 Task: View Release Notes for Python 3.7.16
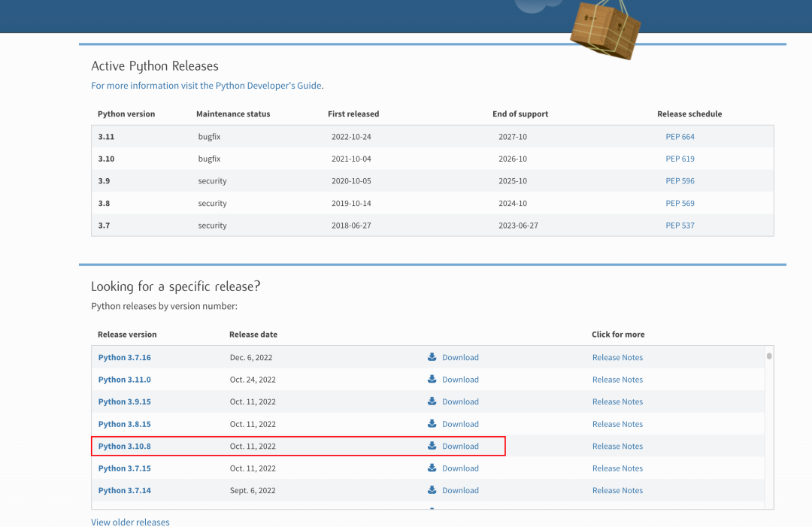(617, 357)
